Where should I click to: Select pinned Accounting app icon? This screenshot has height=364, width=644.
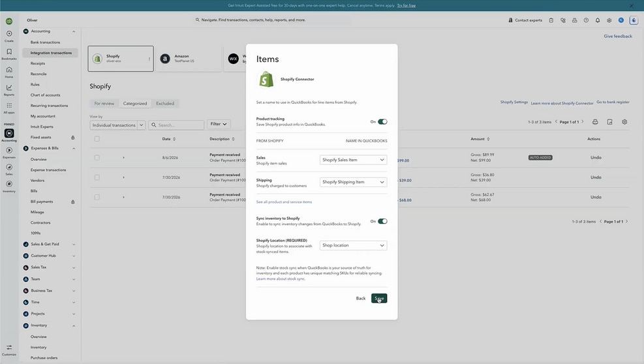(x=9, y=133)
